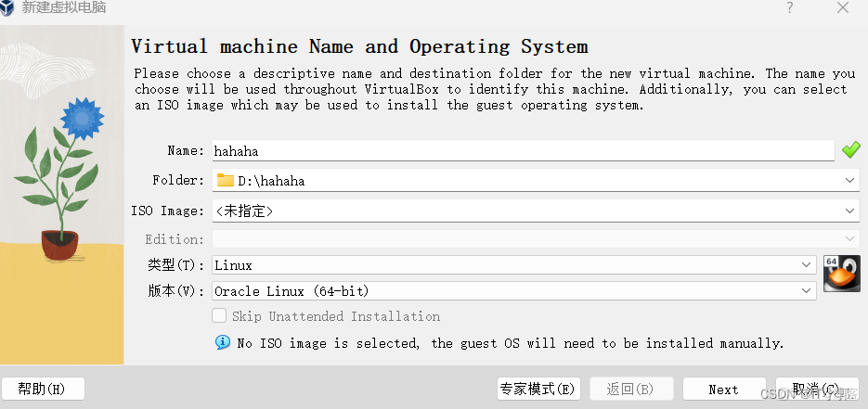Viewport: 868px width, 409px height.
Task: Expand the 类型(T) dropdown set to Linux
Action: tap(513, 264)
